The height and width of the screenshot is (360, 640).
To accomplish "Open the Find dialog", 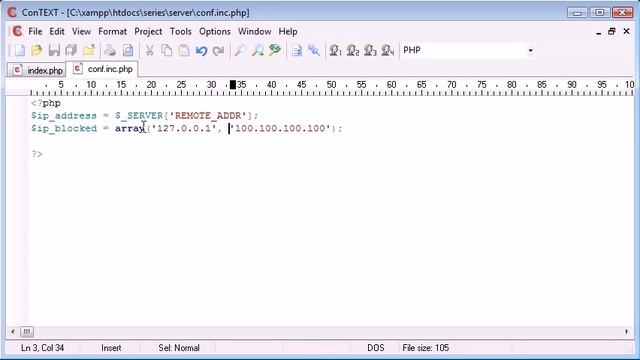I will click(x=240, y=50).
